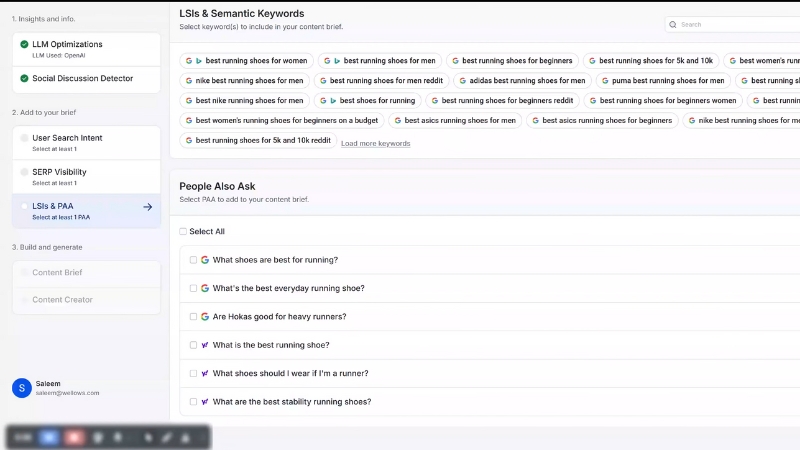
Task: Check 'What is the best running shoe?' box
Action: (193, 345)
